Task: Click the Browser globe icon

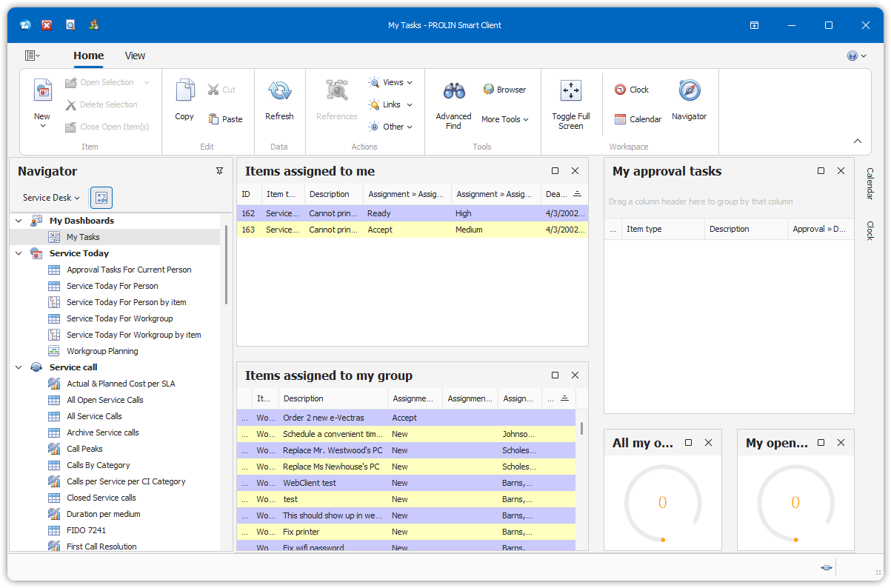Action: coord(489,90)
